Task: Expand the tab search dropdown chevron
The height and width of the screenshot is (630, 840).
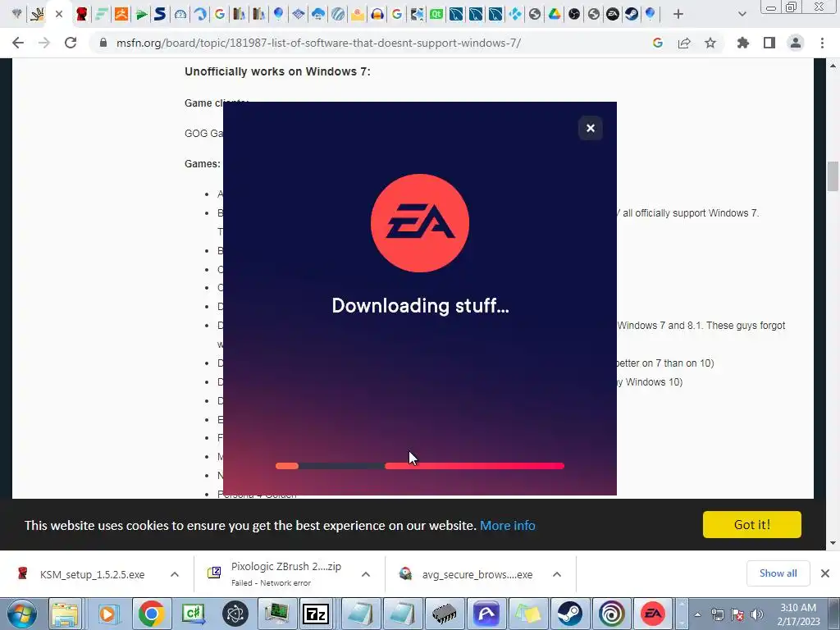Action: 742,15
